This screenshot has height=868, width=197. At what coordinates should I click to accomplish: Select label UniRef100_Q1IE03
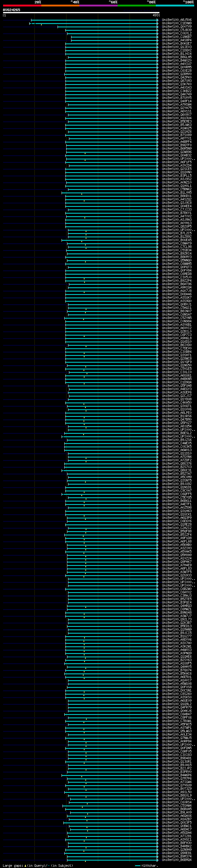pos(176,47)
